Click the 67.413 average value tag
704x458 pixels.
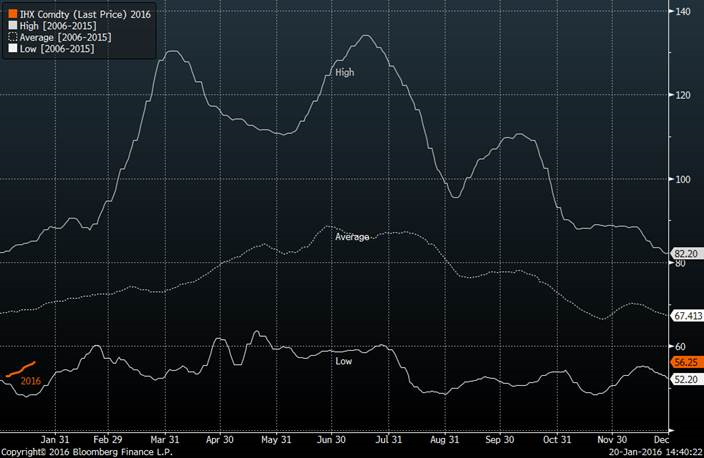click(x=685, y=315)
